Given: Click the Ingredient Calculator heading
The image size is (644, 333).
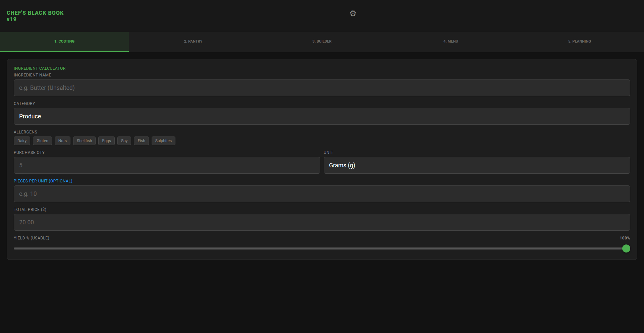Looking at the screenshot, I should [40, 68].
